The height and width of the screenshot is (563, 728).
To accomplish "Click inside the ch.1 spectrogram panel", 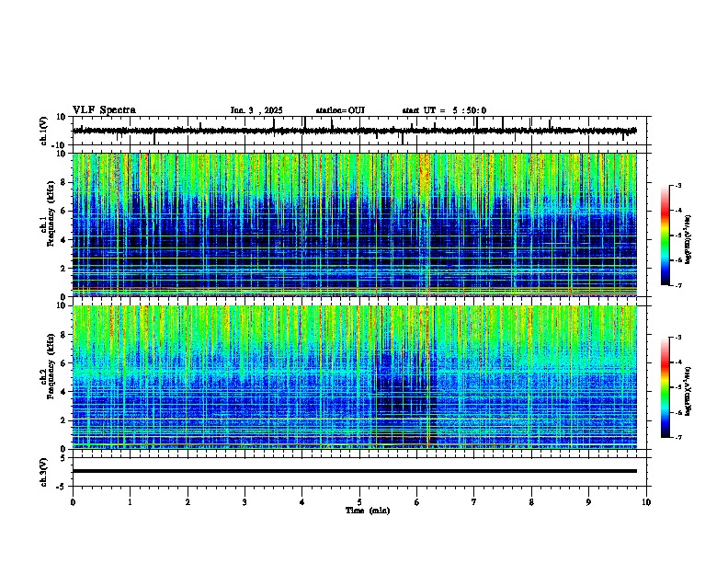I will pyautogui.click(x=355, y=224).
